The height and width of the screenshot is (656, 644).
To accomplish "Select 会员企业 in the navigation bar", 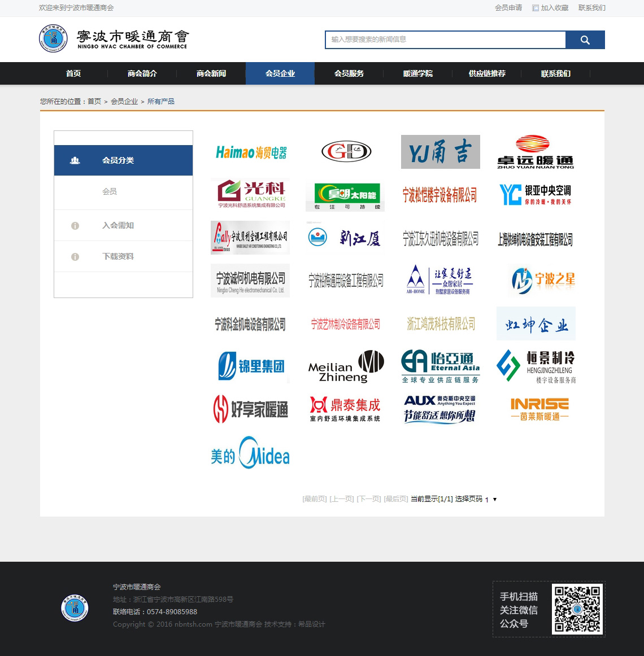I will 280,73.
